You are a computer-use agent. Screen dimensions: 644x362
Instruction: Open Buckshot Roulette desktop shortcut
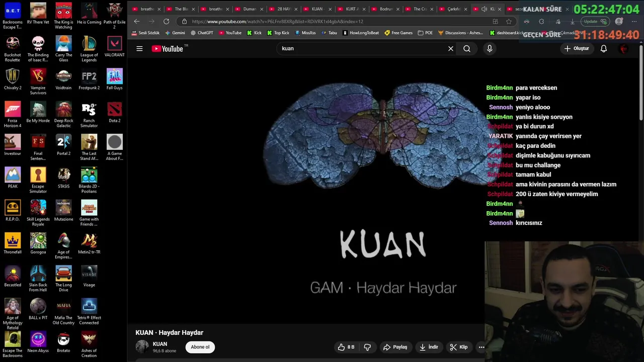pos(13,49)
